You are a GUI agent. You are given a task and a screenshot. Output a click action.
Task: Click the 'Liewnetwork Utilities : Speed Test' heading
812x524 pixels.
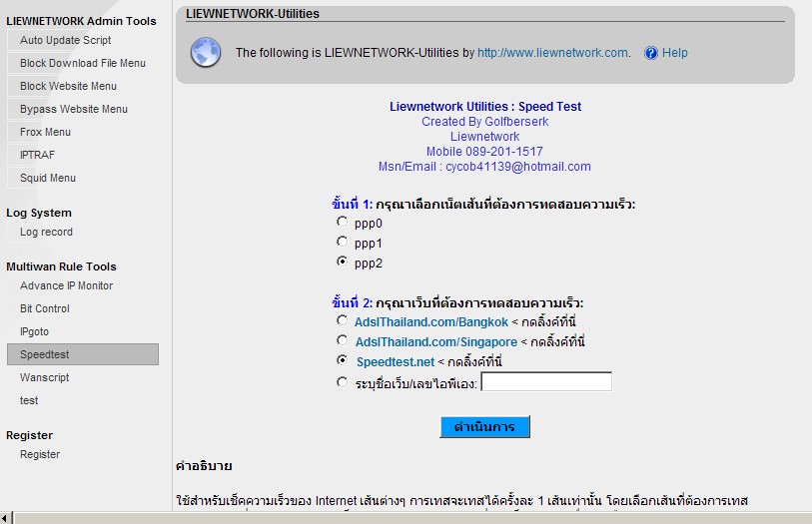[x=485, y=107]
